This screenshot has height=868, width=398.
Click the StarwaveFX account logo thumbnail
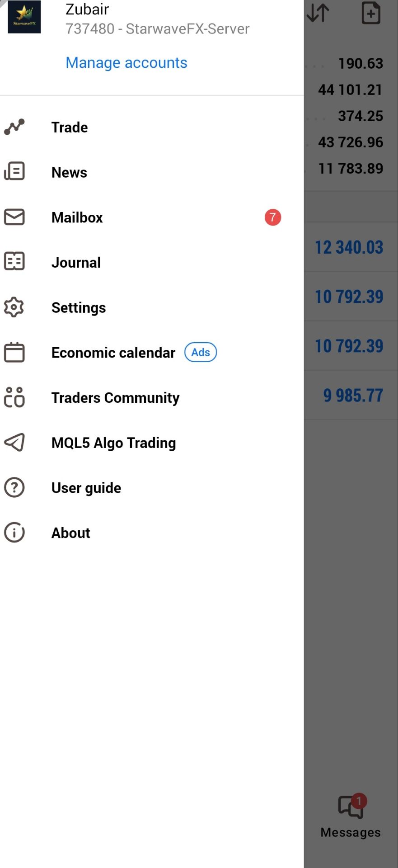(x=24, y=17)
